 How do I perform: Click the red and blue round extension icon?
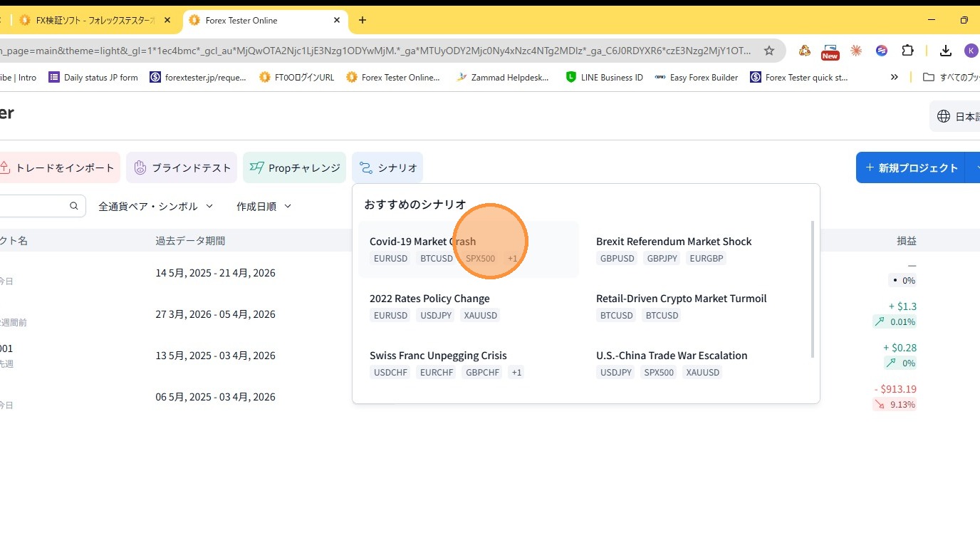[882, 51]
